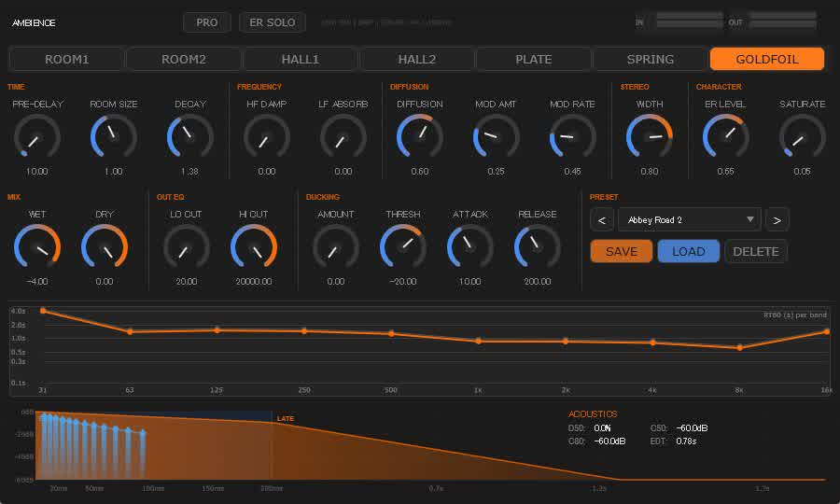Click the D50 0.0% readout

(589, 428)
